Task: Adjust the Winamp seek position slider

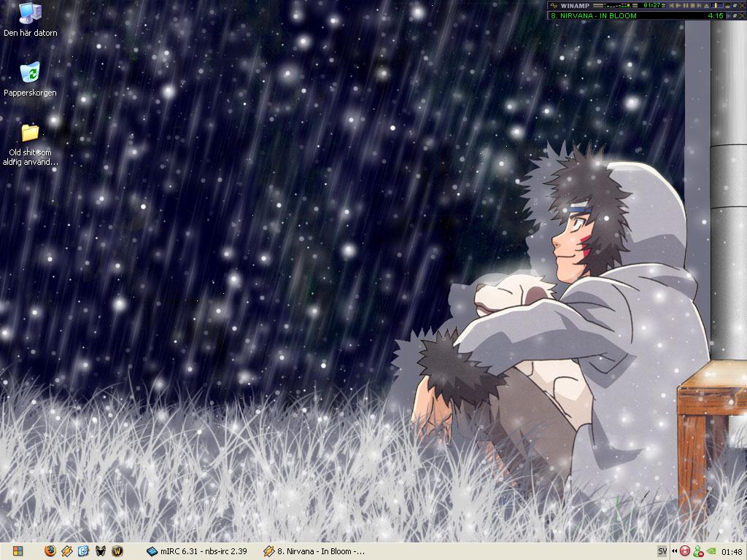Action: coord(718,6)
